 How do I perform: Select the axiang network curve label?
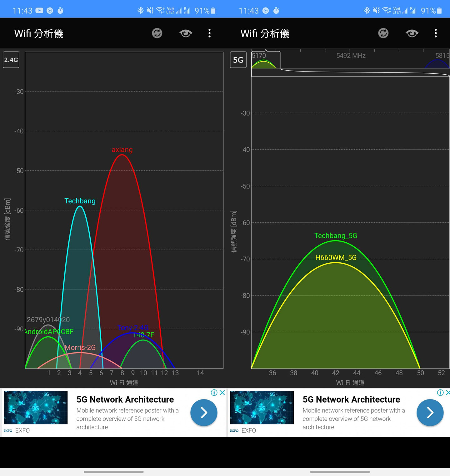pyautogui.click(x=122, y=150)
